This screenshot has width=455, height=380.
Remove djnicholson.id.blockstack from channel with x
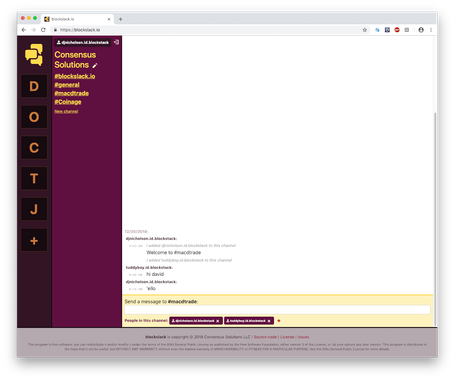click(x=218, y=321)
